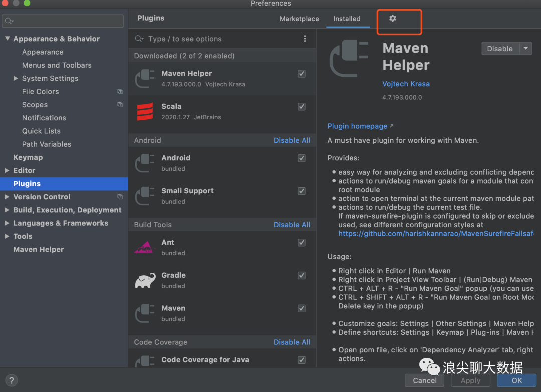541x392 pixels.
Task: Click Disable All for Code Coverage
Action: point(292,342)
